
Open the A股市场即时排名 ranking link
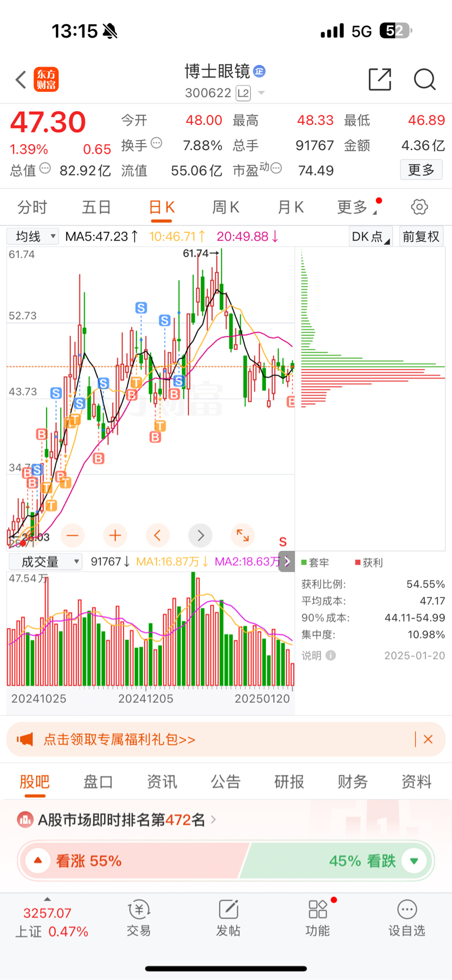127,819
